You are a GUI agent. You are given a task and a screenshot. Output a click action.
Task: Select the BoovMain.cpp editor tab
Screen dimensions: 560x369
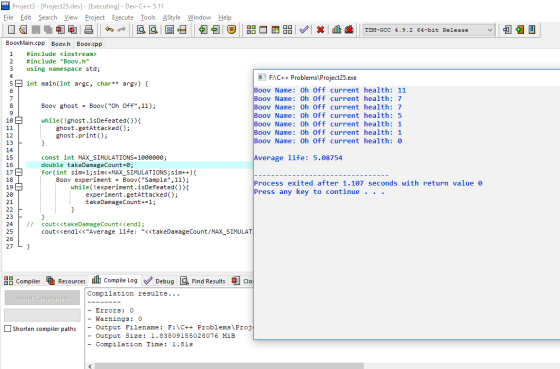click(x=25, y=43)
